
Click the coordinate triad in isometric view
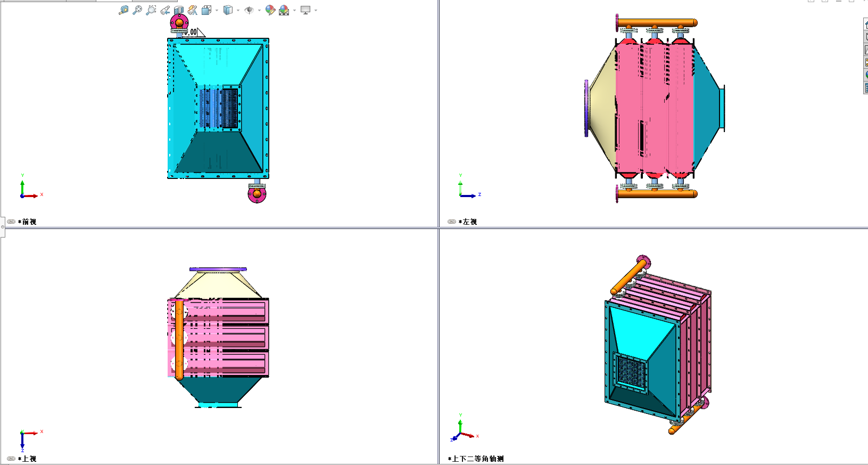[x=463, y=428]
